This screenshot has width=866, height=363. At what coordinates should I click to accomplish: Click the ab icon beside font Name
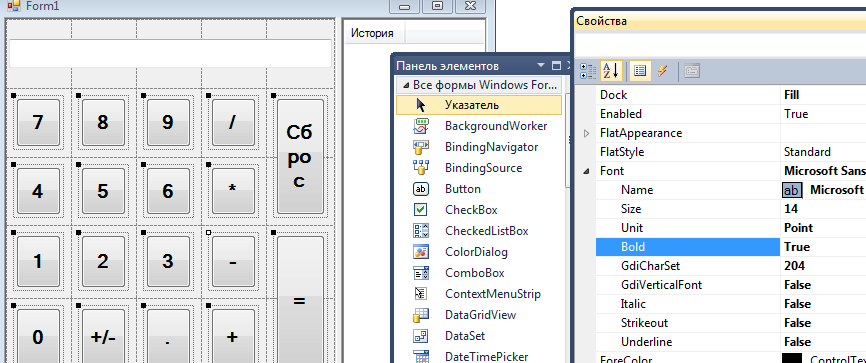pyautogui.click(x=791, y=190)
